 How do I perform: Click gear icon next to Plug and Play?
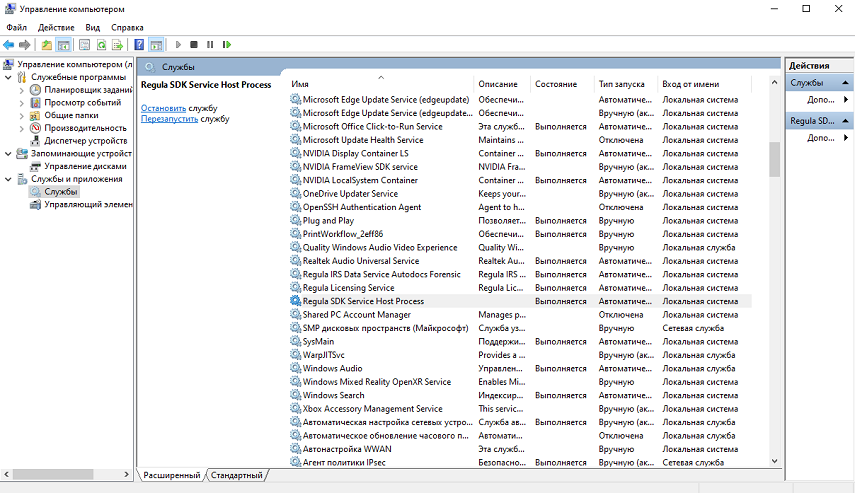[x=295, y=220]
